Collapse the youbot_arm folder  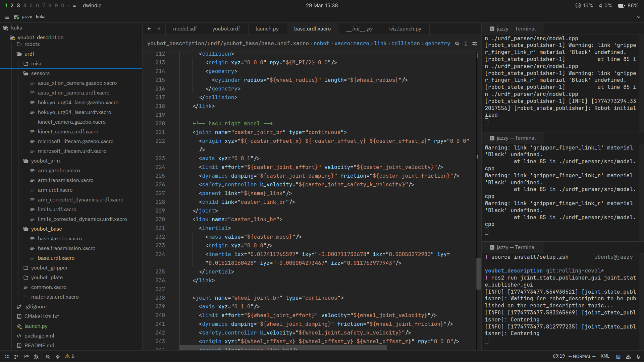(x=45, y=161)
